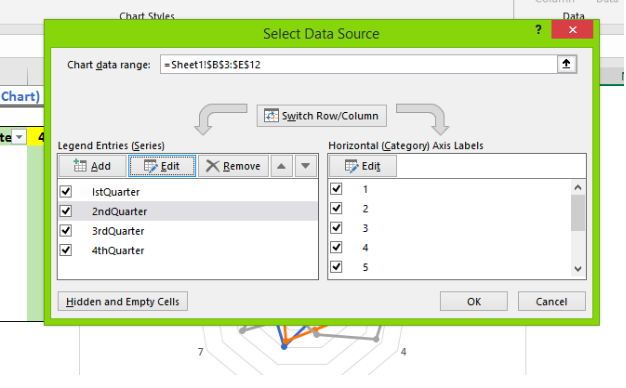626x388 pixels.
Task: Uncheck category 1 axis label
Action: pyautogui.click(x=337, y=189)
